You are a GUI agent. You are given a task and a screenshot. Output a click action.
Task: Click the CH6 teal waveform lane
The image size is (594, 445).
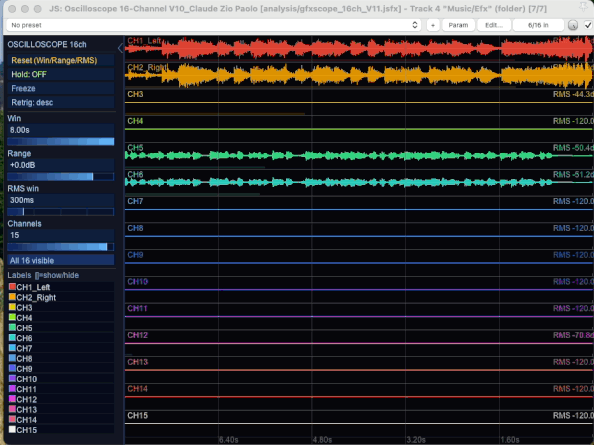[x=359, y=183]
